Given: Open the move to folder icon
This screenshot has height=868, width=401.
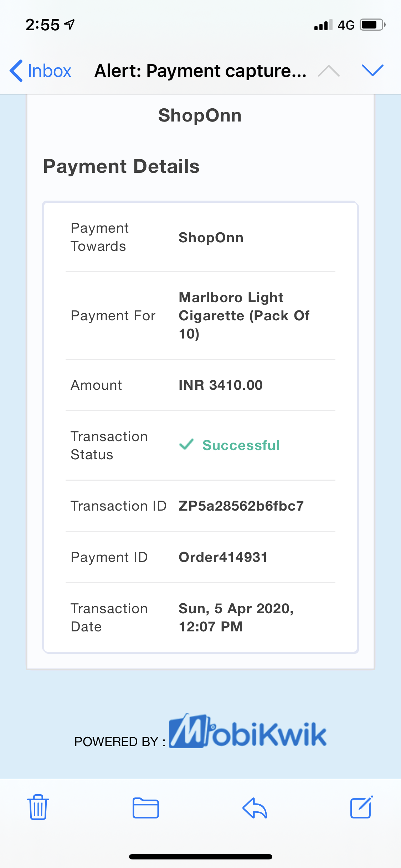Looking at the screenshot, I should (x=145, y=808).
